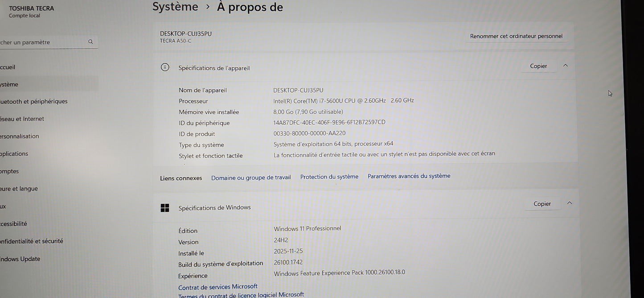Open Windows Update in the sidebar
This screenshot has width=644, height=298.
(x=20, y=259)
